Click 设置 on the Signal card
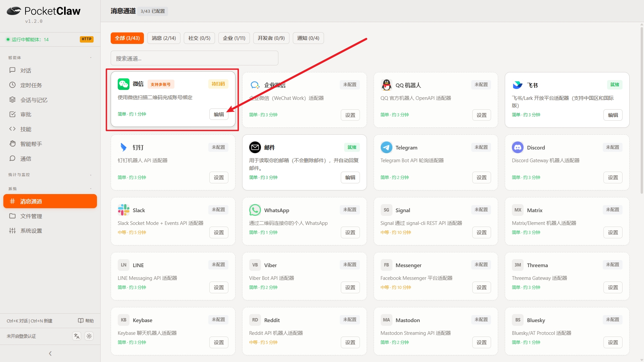This screenshot has width=644, height=362. point(482,233)
